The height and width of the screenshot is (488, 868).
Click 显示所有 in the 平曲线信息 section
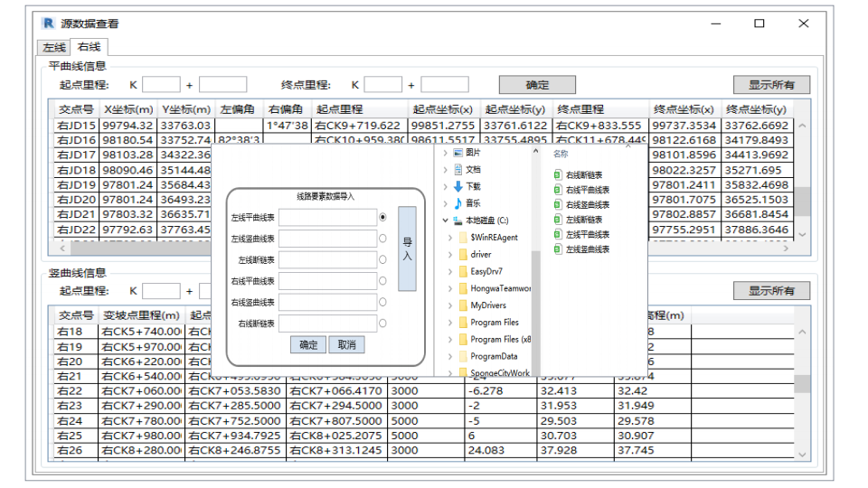[x=771, y=85]
